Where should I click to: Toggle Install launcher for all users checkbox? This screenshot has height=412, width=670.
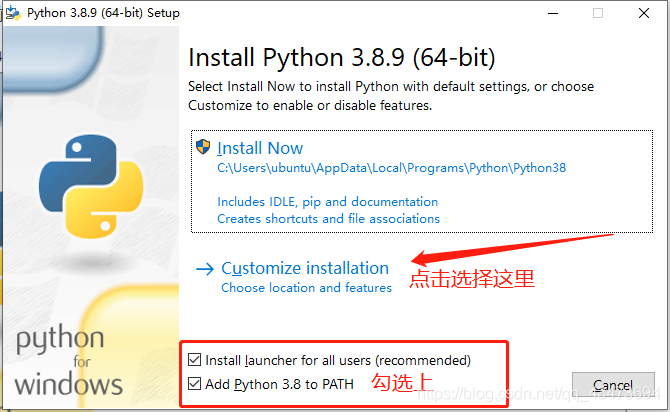pyautogui.click(x=194, y=360)
